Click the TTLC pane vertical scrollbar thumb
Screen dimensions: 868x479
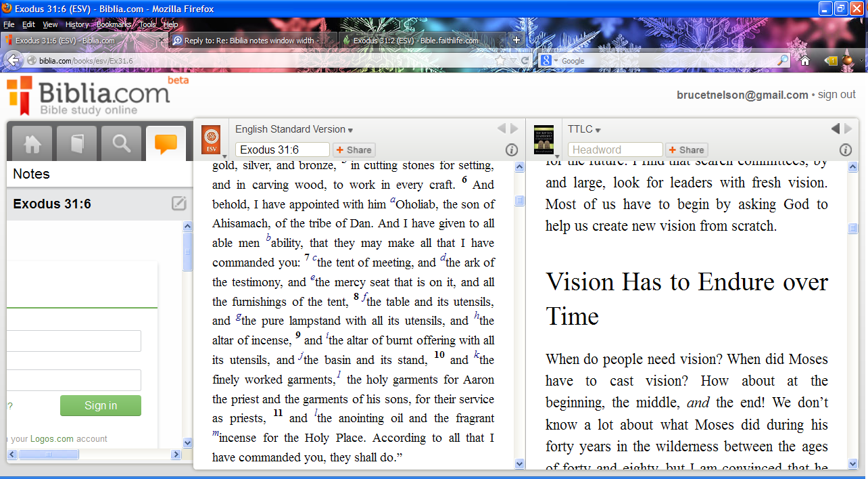(853, 229)
